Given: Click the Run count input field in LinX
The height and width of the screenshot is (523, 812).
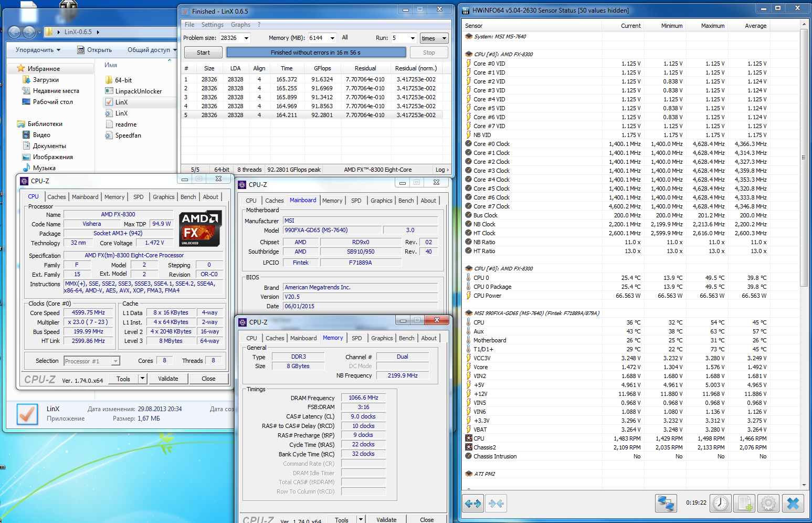Looking at the screenshot, I should 399,38.
